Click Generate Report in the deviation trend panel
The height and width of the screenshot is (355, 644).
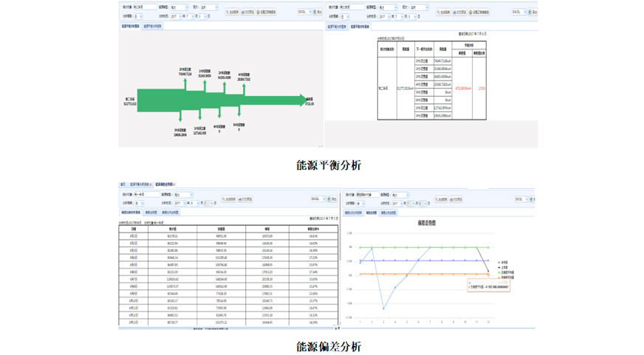tap(441, 199)
